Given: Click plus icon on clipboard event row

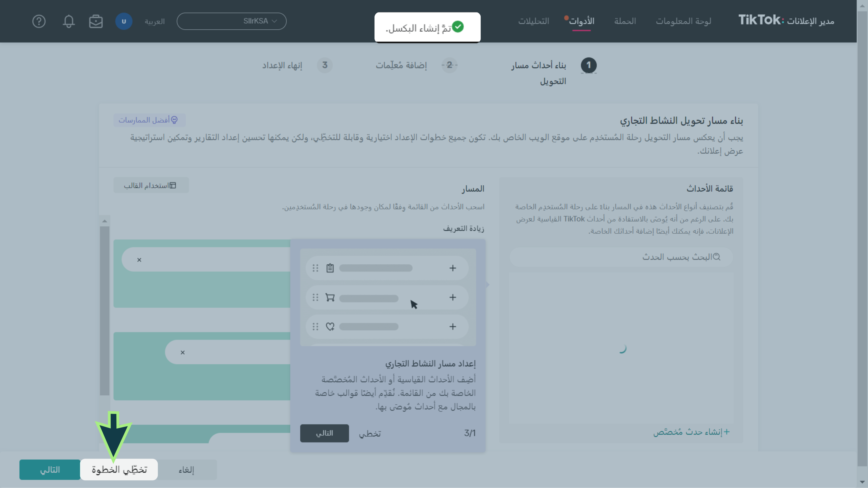Looking at the screenshot, I should tap(452, 268).
